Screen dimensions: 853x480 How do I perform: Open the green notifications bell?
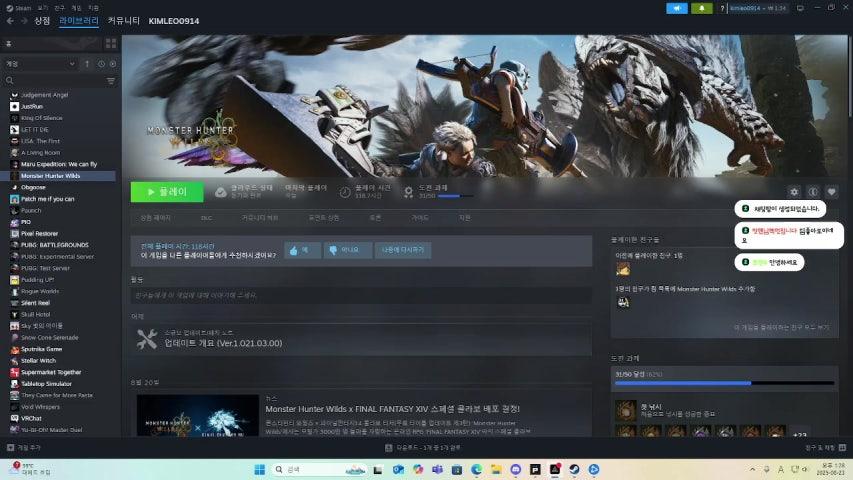pos(702,8)
